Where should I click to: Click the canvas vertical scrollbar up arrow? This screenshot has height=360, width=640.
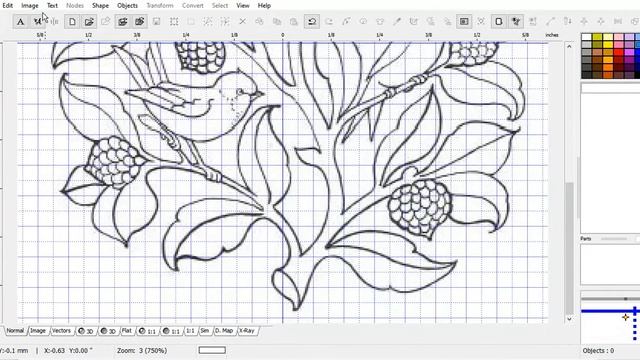[569, 47]
